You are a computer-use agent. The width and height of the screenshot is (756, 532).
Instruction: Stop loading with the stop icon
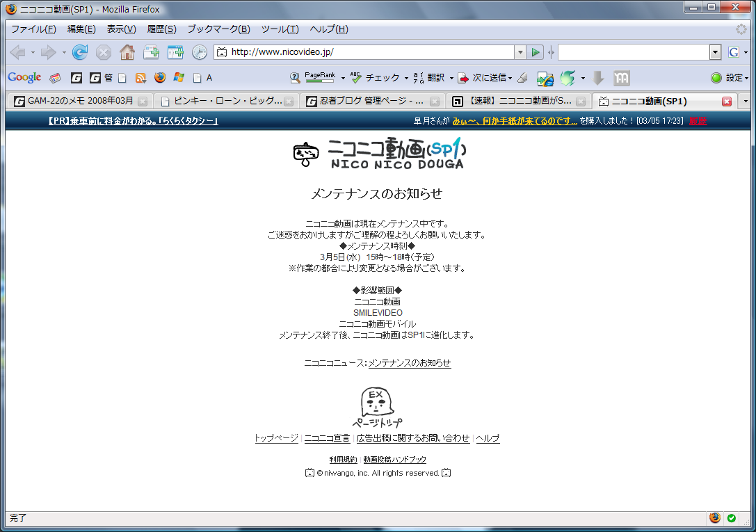click(103, 52)
